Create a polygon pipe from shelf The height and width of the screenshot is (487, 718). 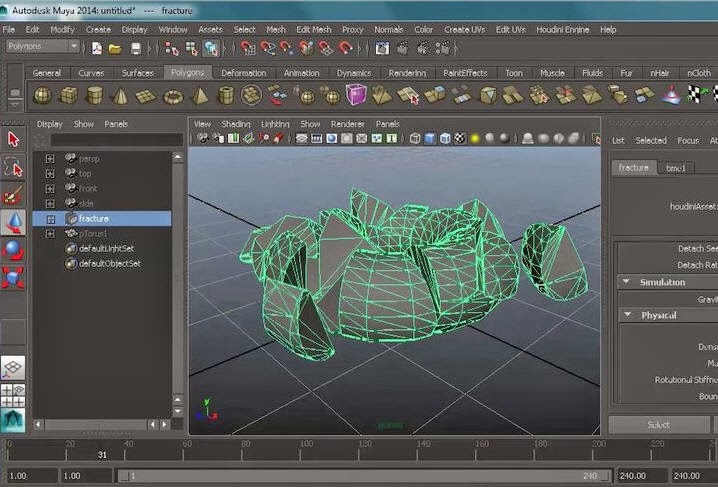click(x=225, y=96)
